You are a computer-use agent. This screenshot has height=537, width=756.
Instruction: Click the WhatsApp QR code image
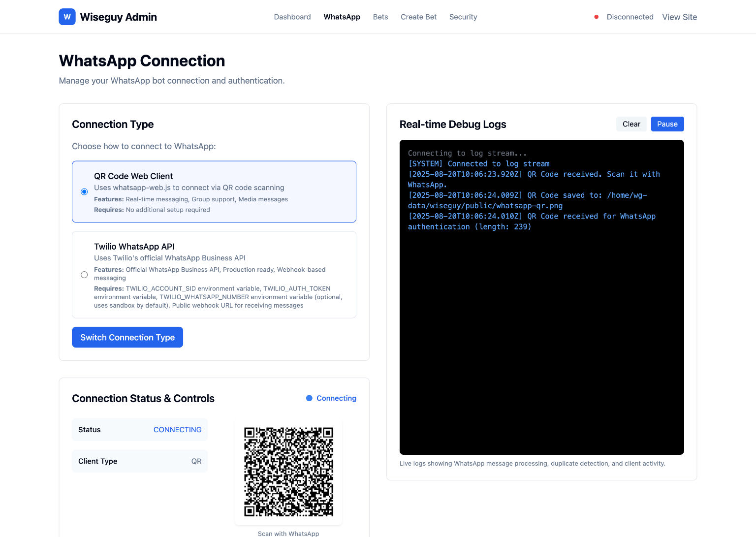[289, 472]
